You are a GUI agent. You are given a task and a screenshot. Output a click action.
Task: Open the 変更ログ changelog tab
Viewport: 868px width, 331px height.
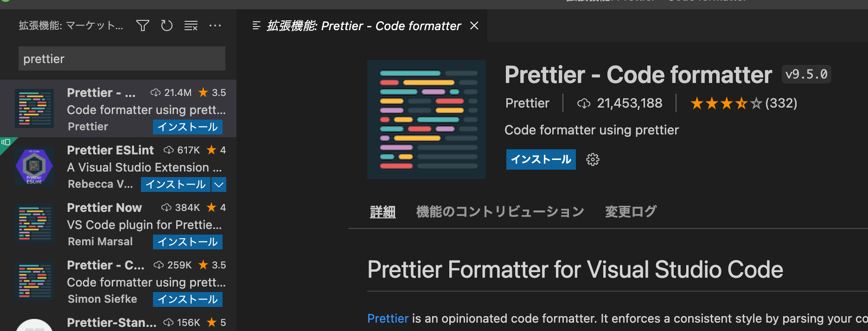click(x=631, y=212)
